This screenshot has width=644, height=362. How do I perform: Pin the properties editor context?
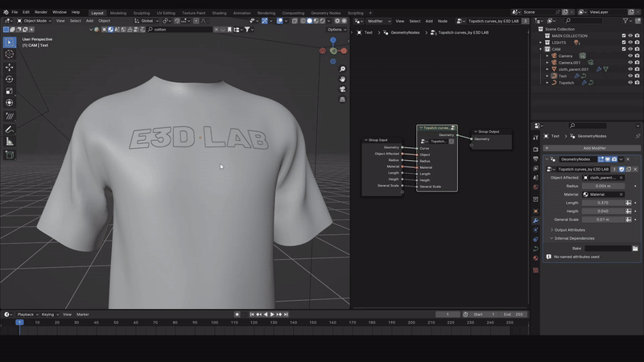(638, 136)
